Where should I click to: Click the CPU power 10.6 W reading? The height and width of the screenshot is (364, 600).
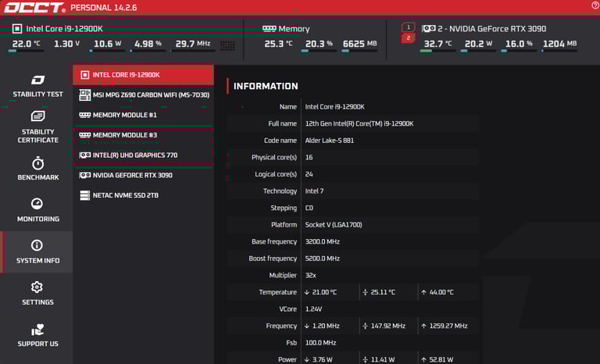point(107,44)
